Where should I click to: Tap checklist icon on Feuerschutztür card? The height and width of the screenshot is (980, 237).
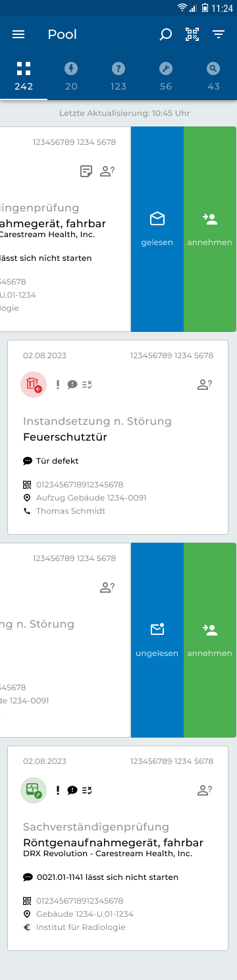coord(87,385)
